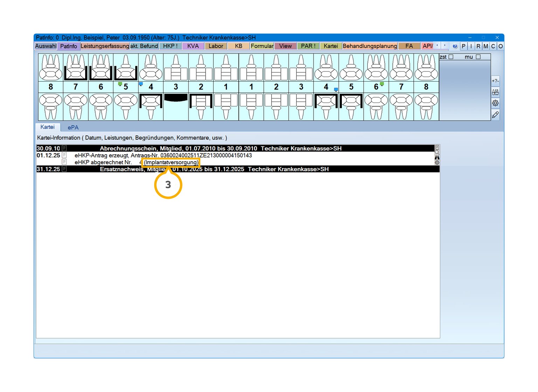Click the binoculars icon in Kartei list
This screenshot has height=392, width=538.
pos(437,157)
